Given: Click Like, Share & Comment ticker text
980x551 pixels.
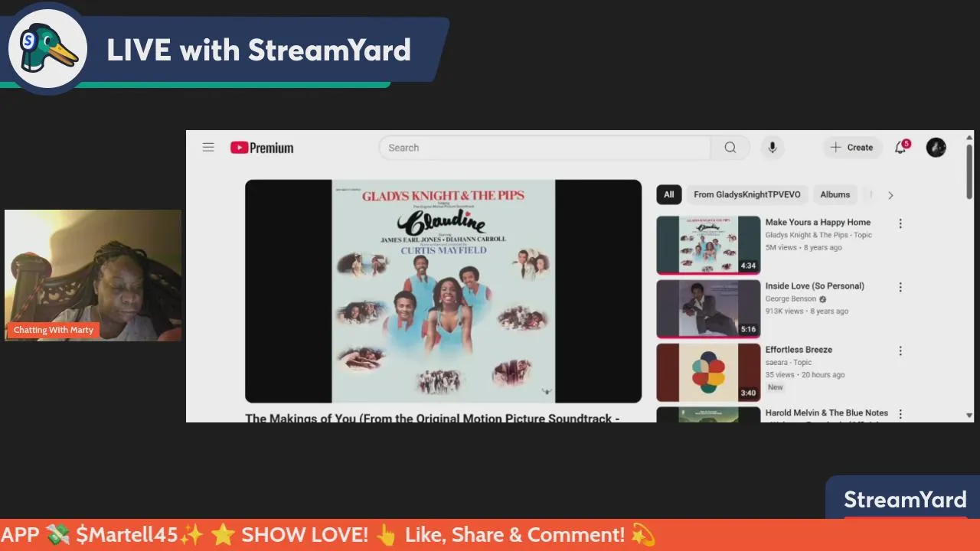Looking at the screenshot, I should pos(514,534).
